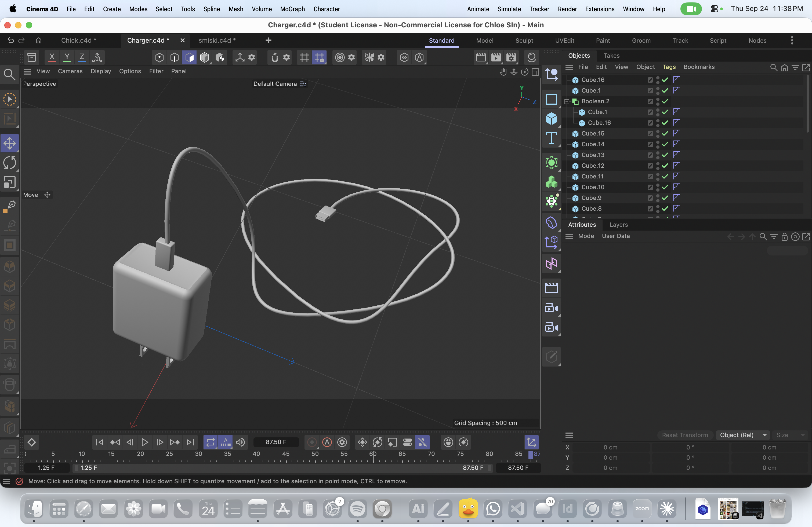The height and width of the screenshot is (527, 812).
Task: Open the Cameras viewport menu
Action: tap(70, 71)
